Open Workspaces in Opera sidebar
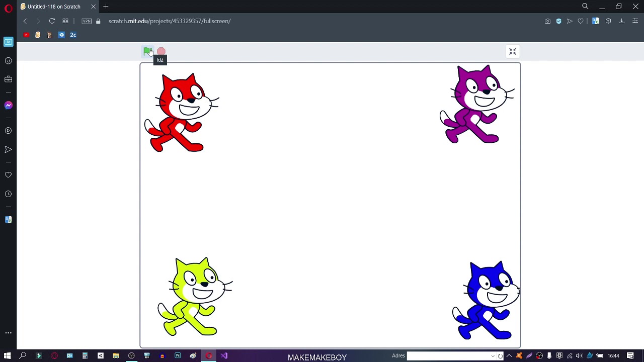644x362 pixels. [8, 42]
